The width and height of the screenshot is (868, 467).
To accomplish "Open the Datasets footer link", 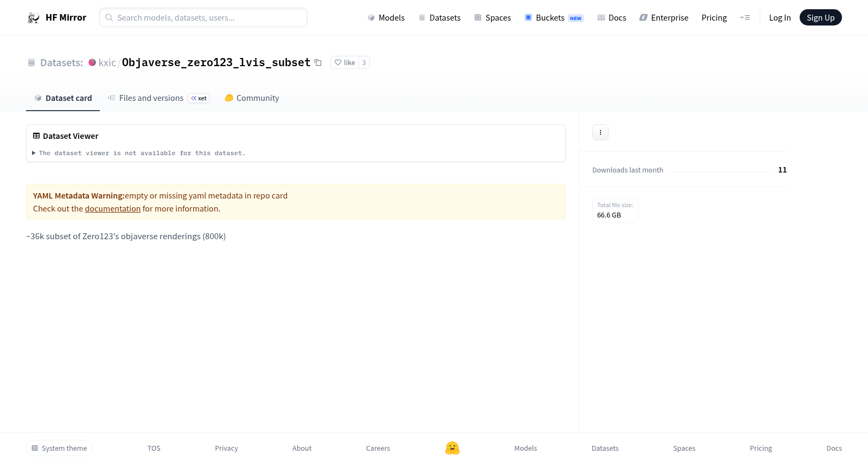I will coord(605,449).
